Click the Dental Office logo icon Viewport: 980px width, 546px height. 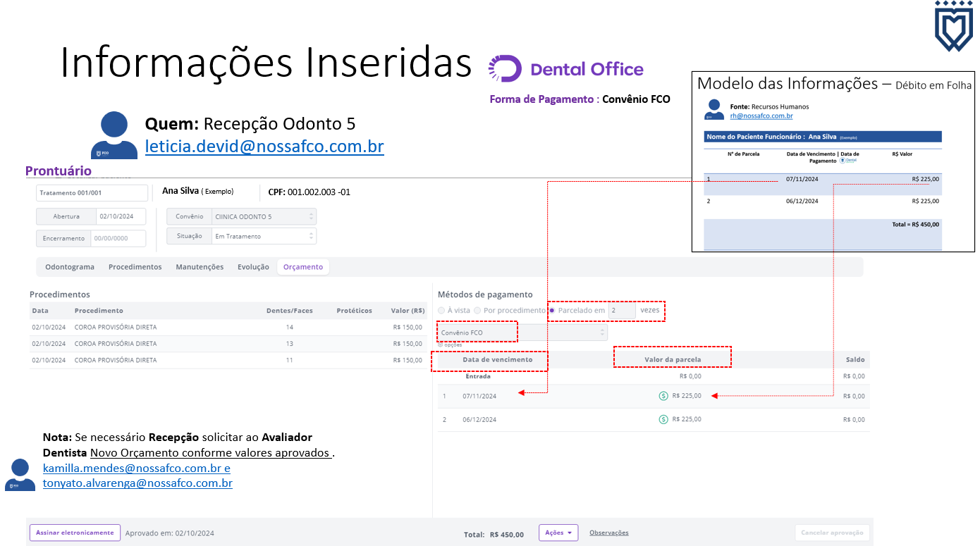[x=505, y=69]
